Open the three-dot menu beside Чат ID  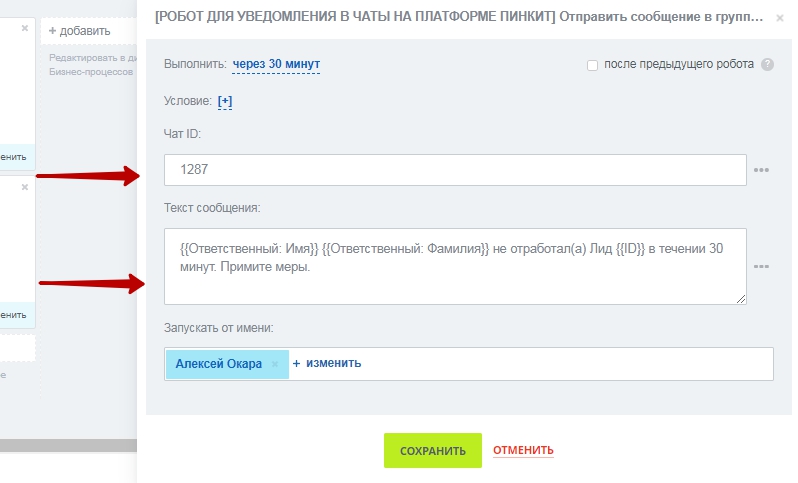click(761, 170)
